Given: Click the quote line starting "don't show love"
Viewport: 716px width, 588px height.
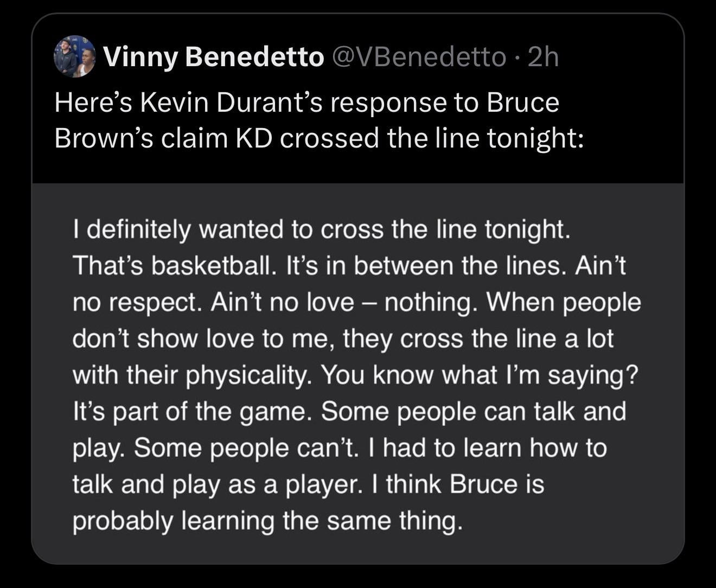Looking at the screenshot, I should point(343,339).
